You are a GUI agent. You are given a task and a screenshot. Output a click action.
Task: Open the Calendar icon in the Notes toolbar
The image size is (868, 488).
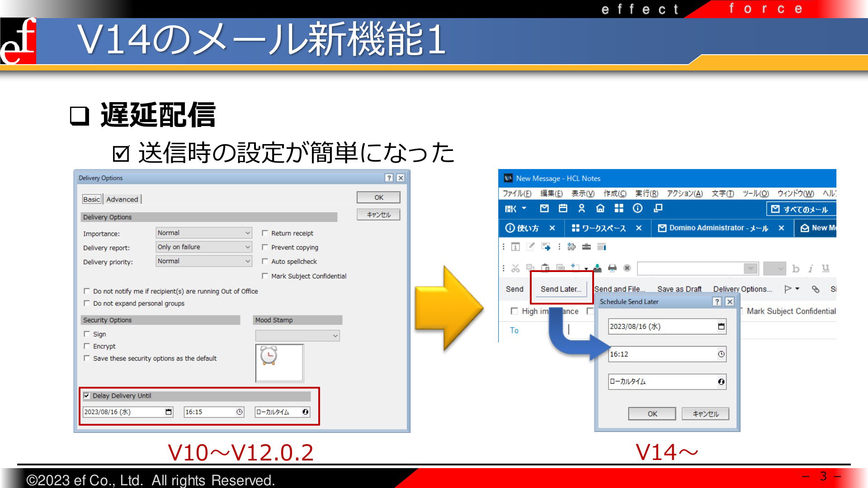(563, 208)
